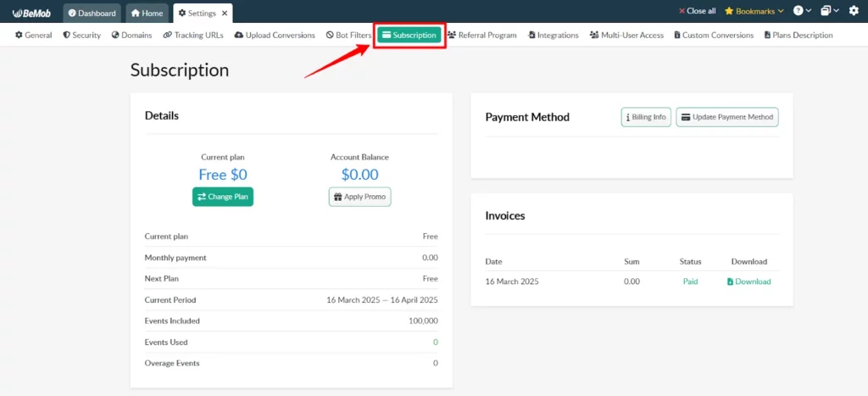Click Close all tabs
The width and height of the screenshot is (868, 396).
click(x=697, y=11)
